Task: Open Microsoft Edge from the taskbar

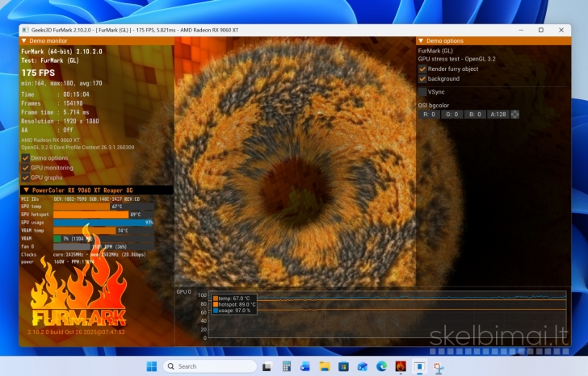Action: coord(382,366)
